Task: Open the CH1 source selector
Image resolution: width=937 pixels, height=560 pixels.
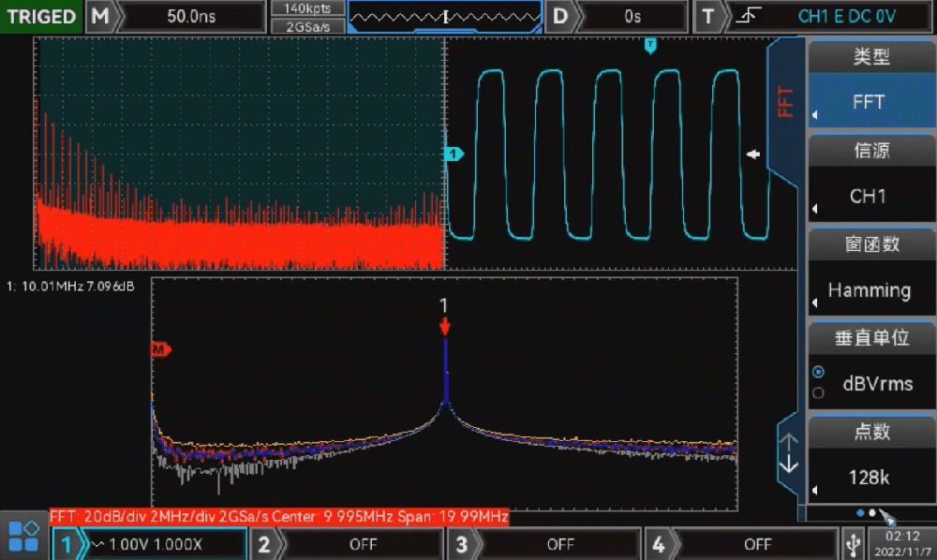Action: 868,197
